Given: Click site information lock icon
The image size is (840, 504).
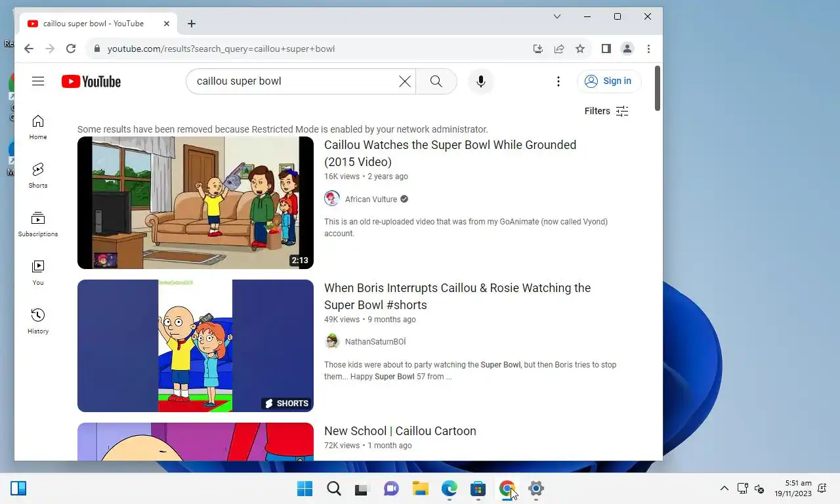Looking at the screenshot, I should coord(97,49).
